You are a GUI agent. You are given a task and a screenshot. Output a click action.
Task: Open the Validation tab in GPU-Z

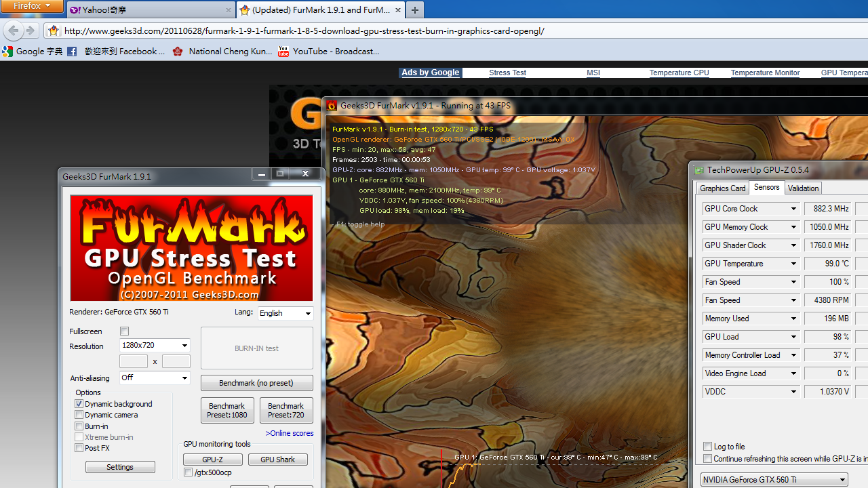(803, 188)
